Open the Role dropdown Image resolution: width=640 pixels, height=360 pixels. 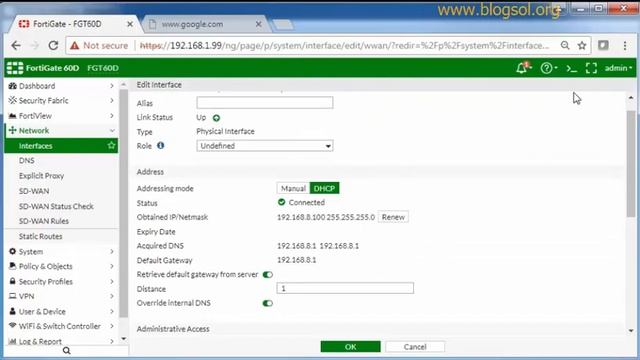[x=264, y=146]
